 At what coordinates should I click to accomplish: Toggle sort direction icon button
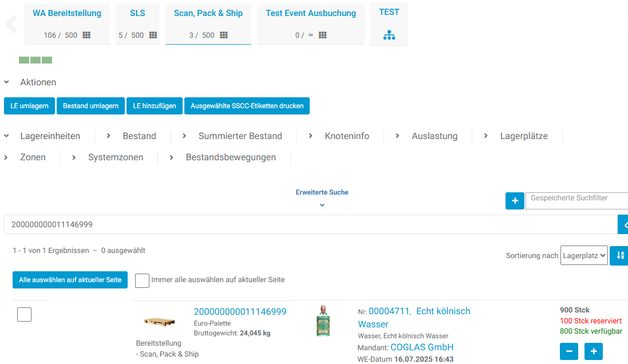619,255
